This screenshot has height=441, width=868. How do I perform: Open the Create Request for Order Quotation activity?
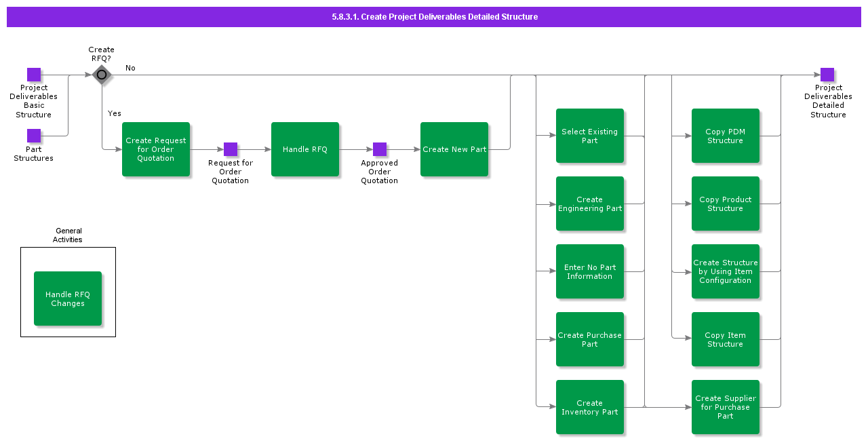pos(156,149)
